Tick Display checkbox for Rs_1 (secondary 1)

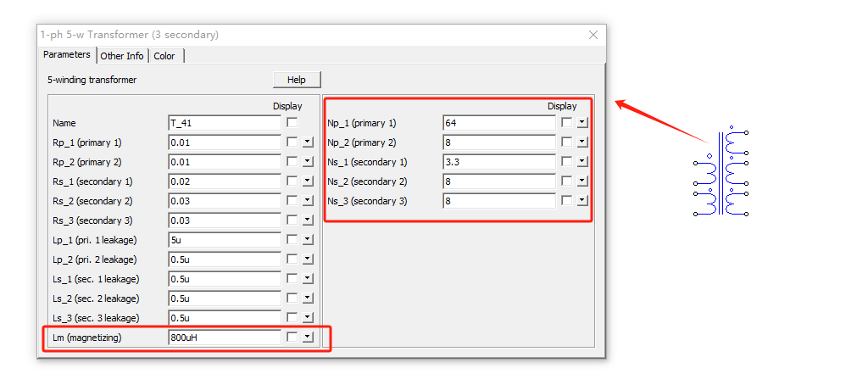(x=292, y=181)
